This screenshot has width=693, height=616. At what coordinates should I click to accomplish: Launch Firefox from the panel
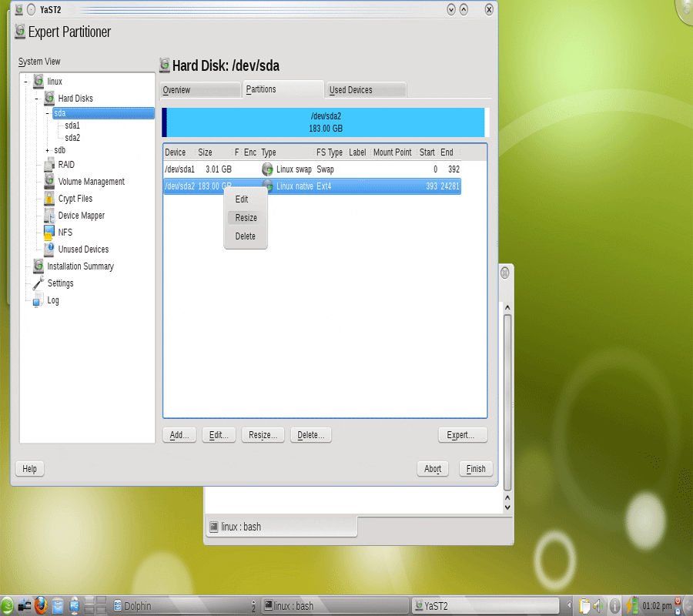coord(41,606)
